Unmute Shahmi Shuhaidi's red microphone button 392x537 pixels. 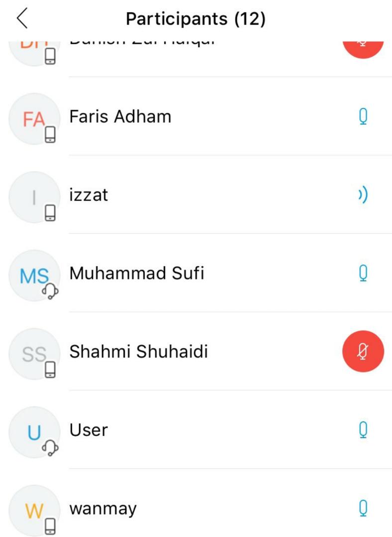pyautogui.click(x=363, y=352)
